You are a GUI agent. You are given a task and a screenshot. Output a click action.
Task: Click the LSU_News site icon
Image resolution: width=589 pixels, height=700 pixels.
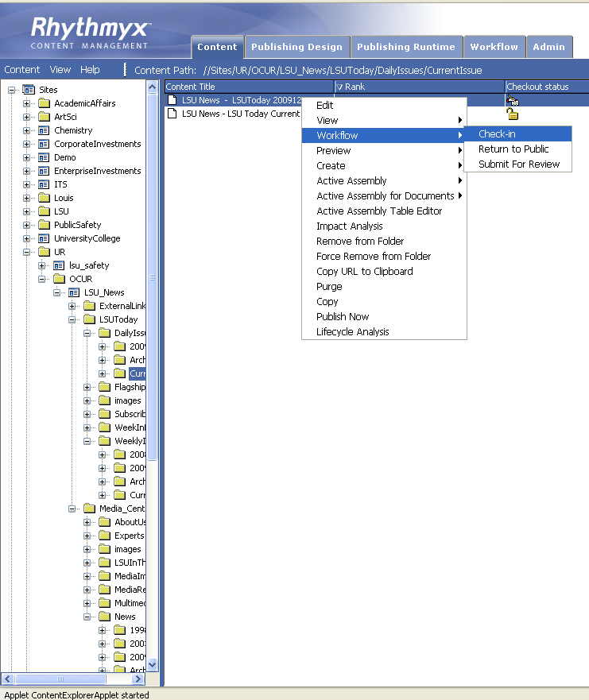click(x=74, y=292)
